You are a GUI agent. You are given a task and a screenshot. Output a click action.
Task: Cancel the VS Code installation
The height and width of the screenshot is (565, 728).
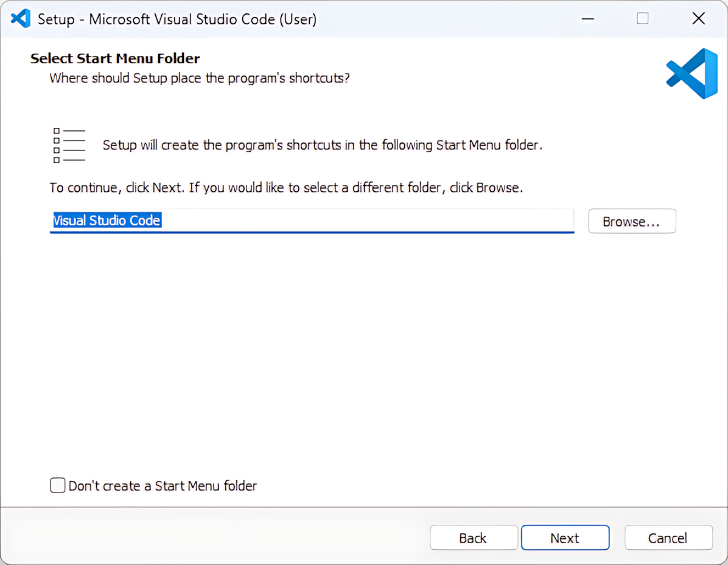click(668, 538)
